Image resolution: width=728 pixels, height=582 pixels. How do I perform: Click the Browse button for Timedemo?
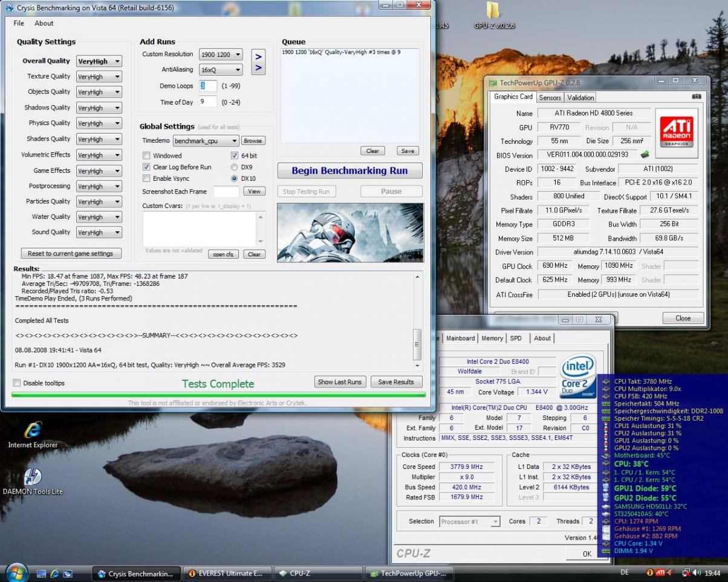pyautogui.click(x=253, y=141)
